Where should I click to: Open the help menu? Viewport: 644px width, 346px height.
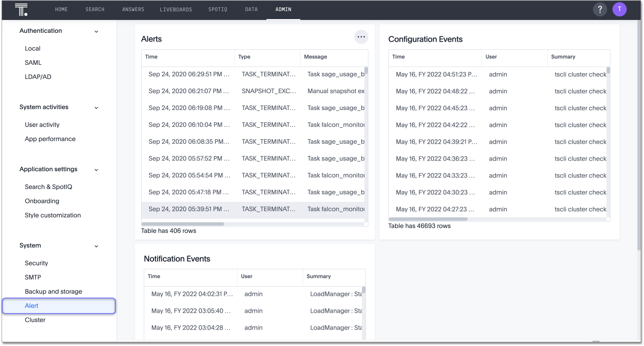(600, 9)
